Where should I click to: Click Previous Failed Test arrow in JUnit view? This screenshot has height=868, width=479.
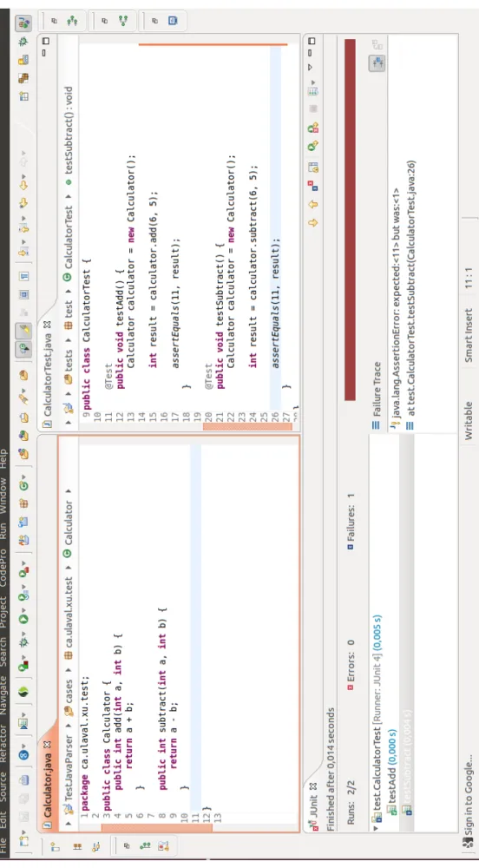[313, 204]
